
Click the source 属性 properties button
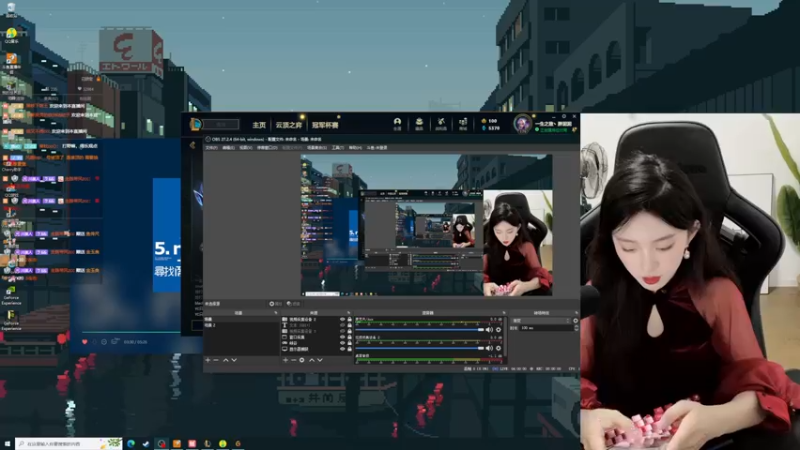[276, 304]
